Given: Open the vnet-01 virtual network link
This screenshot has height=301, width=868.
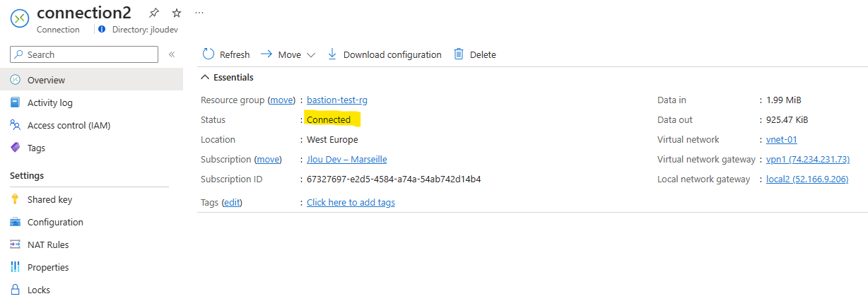Looking at the screenshot, I should point(782,139).
